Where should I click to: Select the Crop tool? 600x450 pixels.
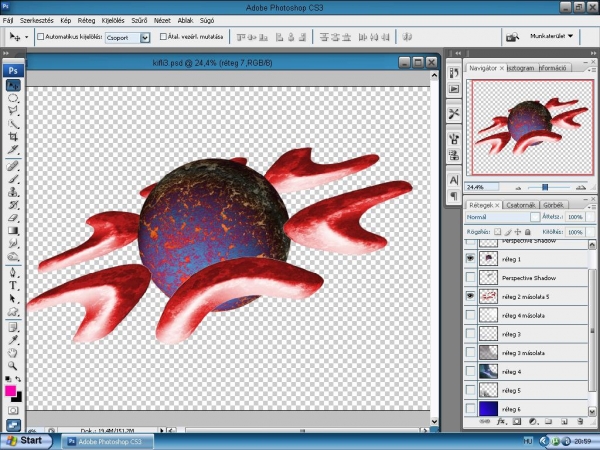pos(13,137)
